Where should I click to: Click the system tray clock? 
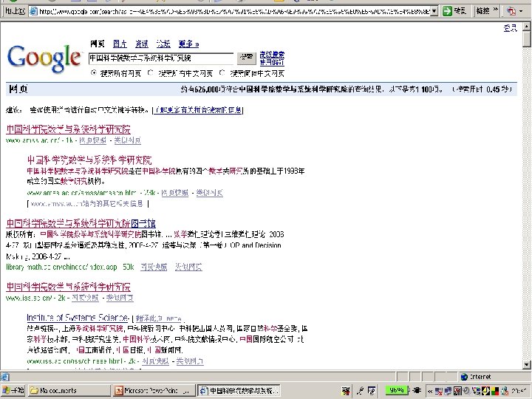point(519,391)
